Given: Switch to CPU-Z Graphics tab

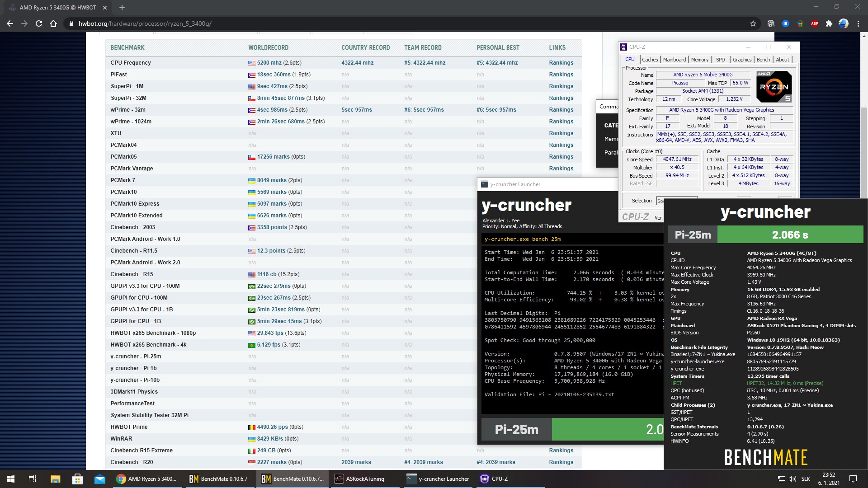Looking at the screenshot, I should [742, 60].
